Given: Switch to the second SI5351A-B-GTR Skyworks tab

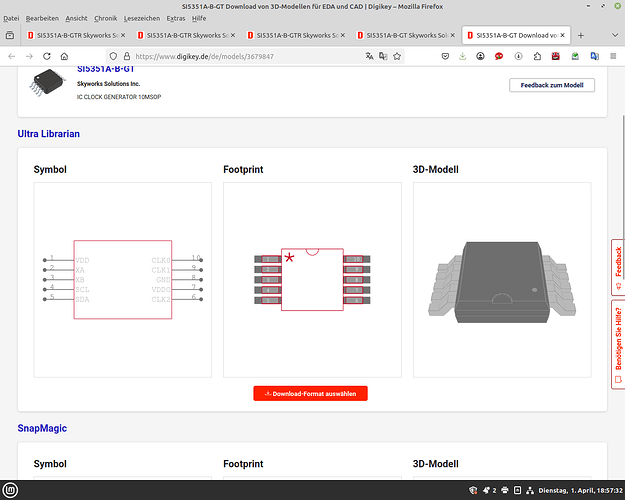Looking at the screenshot, I should [x=186, y=35].
